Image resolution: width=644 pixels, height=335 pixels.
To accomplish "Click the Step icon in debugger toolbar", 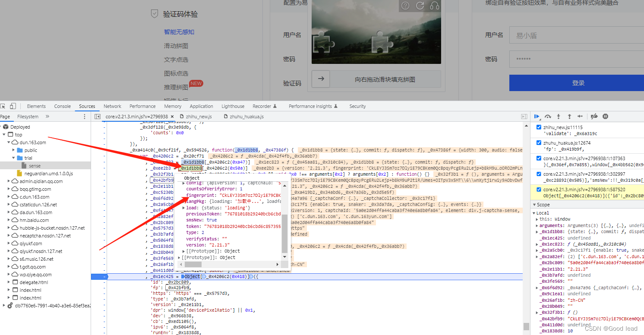I will click(580, 117).
